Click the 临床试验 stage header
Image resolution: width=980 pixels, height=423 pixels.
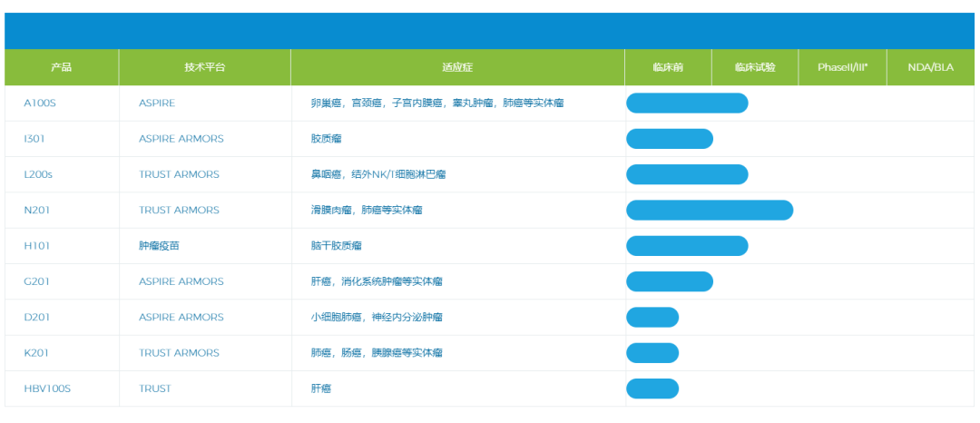755,68
